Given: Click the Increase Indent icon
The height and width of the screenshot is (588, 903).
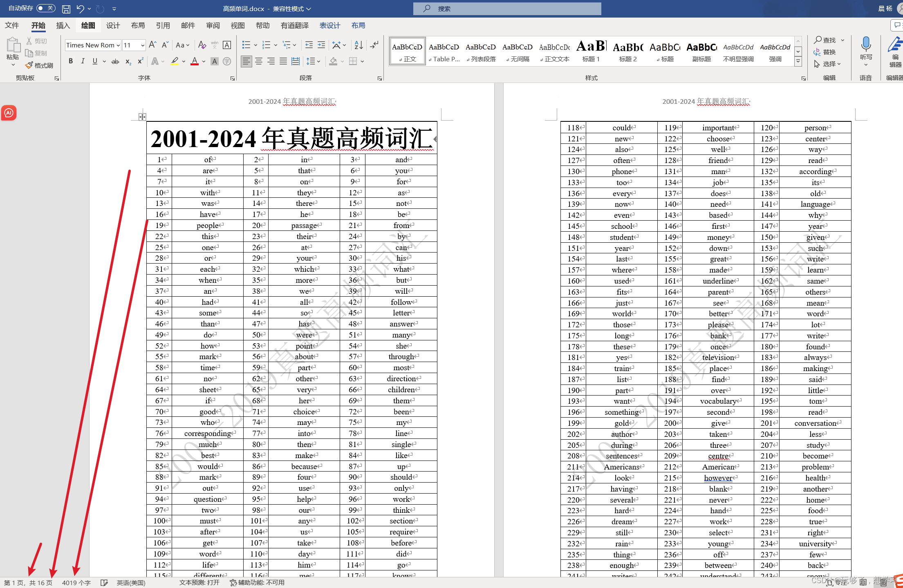Looking at the screenshot, I should coord(322,45).
